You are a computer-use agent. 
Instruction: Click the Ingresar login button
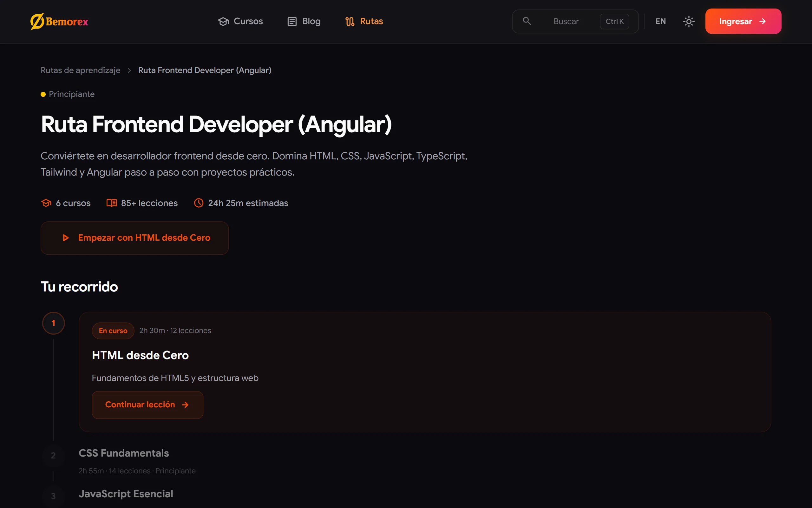tap(743, 21)
